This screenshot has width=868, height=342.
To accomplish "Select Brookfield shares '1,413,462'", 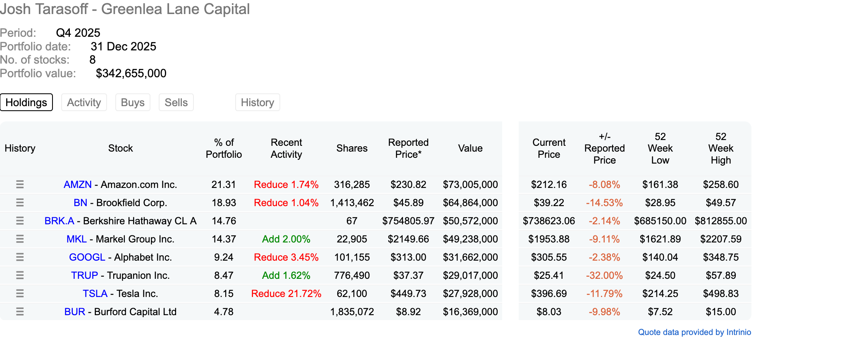I will (x=352, y=203).
